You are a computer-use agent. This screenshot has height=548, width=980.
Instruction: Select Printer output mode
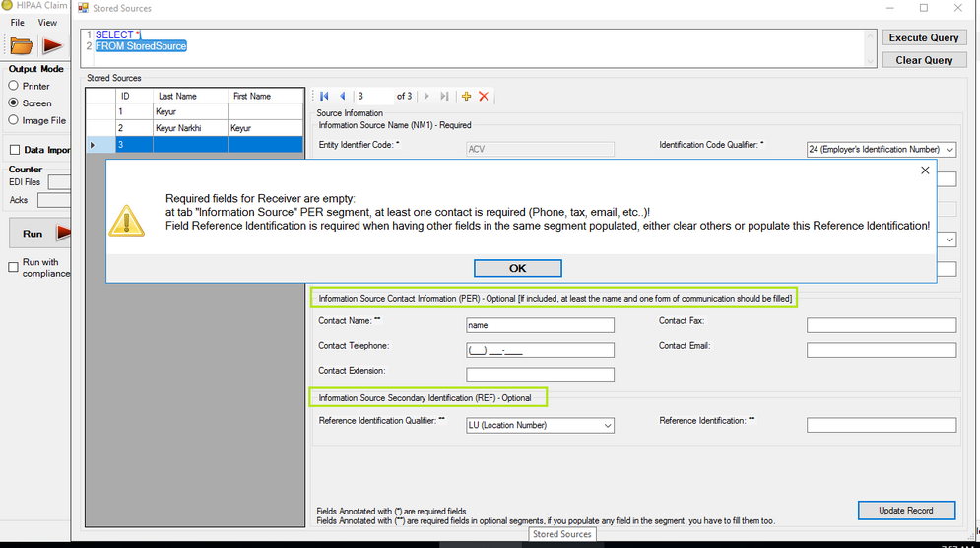click(x=13, y=86)
